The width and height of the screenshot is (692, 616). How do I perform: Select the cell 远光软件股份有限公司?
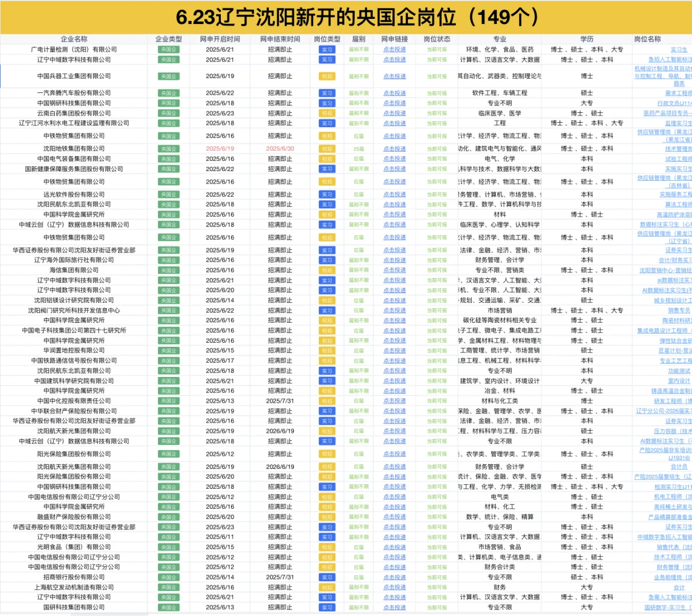click(x=74, y=194)
